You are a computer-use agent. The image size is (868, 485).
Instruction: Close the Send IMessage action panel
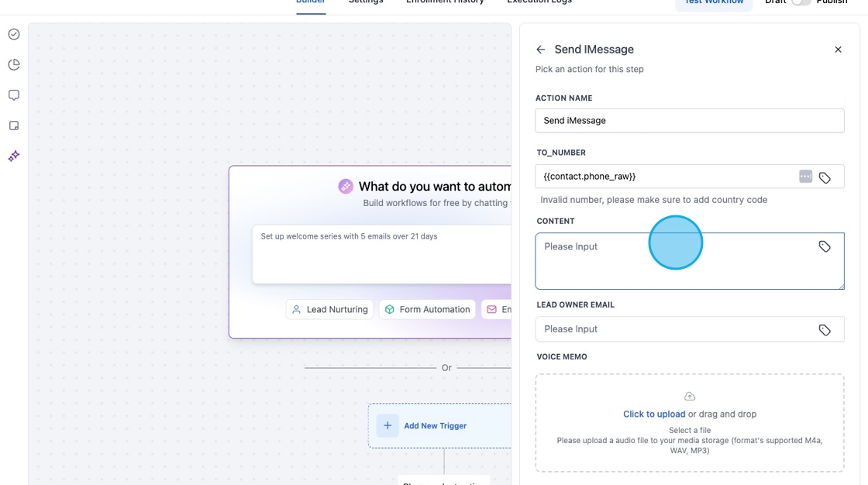point(838,49)
